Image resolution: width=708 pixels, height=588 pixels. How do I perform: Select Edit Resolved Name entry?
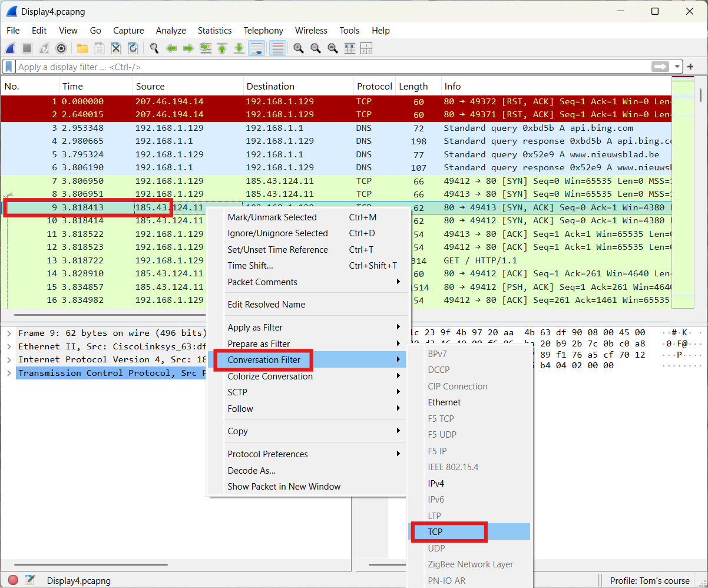click(306, 305)
